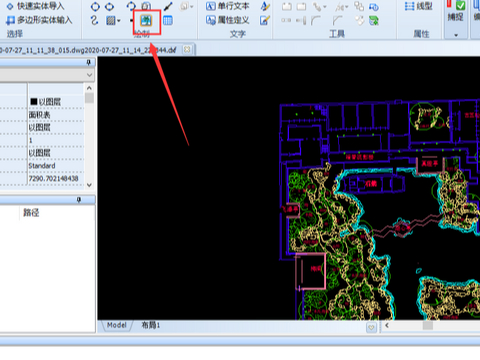Choose the spline curve drawing tool
Image resolution: width=480 pixels, height=360 pixels.
pyautogui.click(x=94, y=21)
